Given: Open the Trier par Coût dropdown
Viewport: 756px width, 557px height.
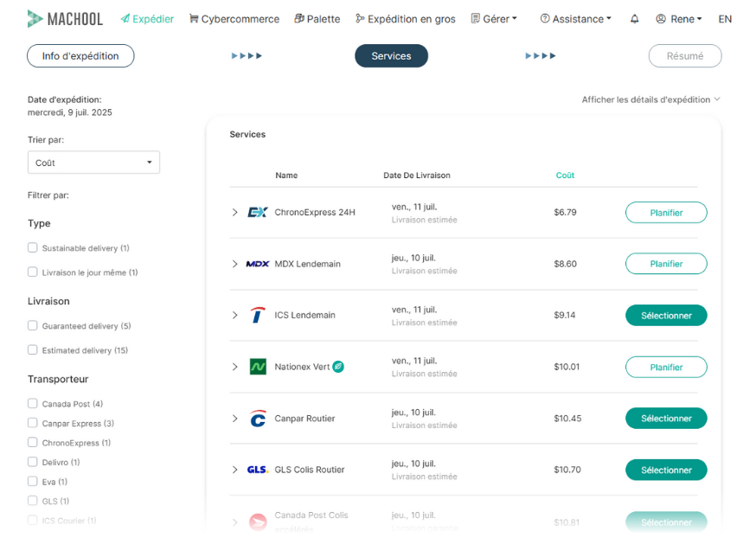Looking at the screenshot, I should [93, 163].
